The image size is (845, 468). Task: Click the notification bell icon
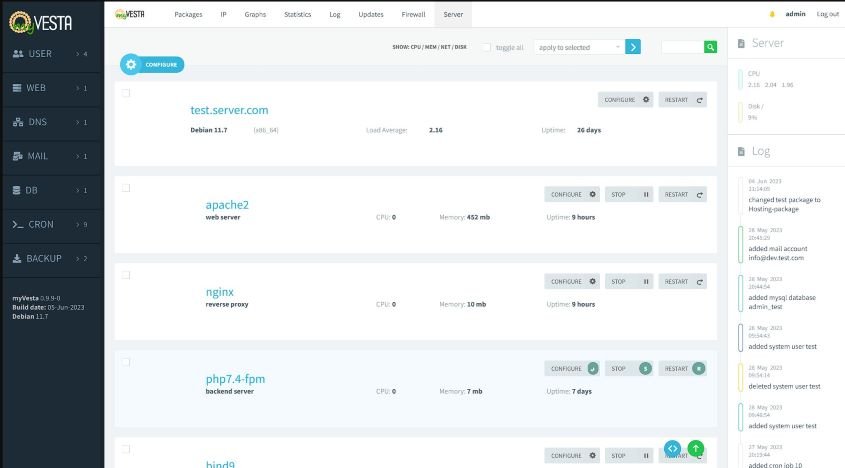tap(772, 14)
